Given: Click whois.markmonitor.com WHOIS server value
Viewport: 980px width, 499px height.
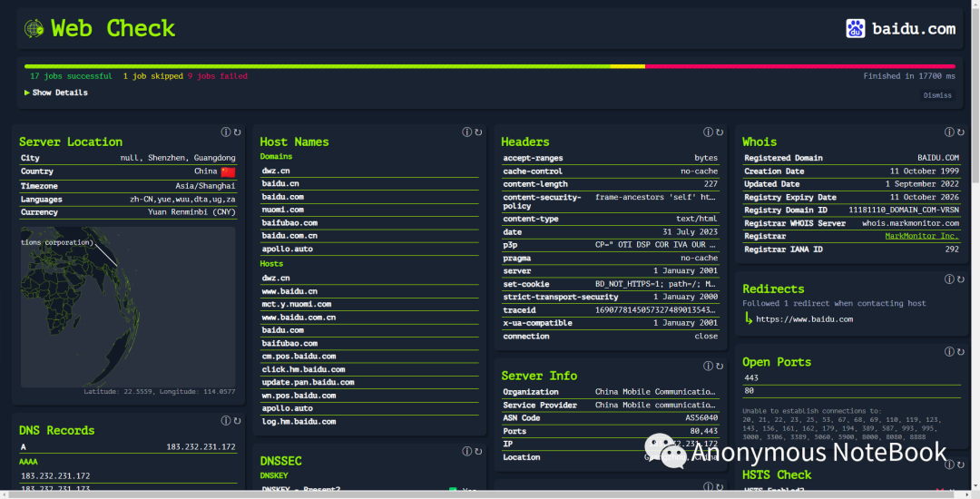Looking at the screenshot, I should point(911,223).
